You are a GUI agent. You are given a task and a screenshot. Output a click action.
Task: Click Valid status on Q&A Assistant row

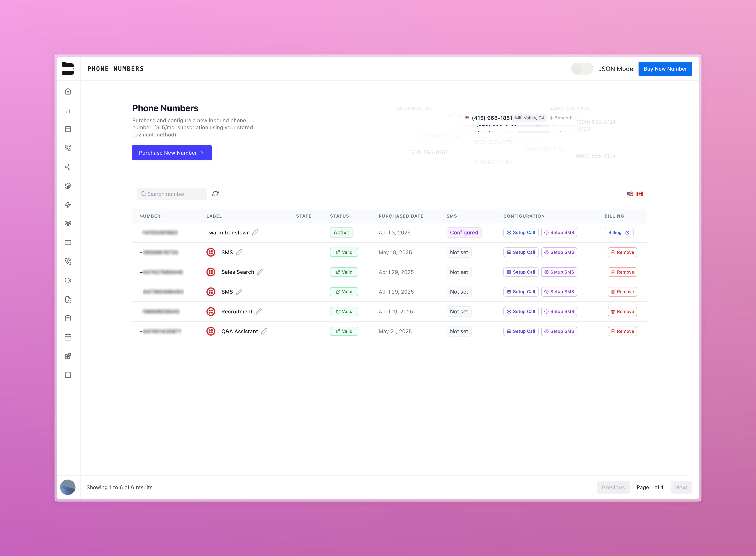[344, 331]
